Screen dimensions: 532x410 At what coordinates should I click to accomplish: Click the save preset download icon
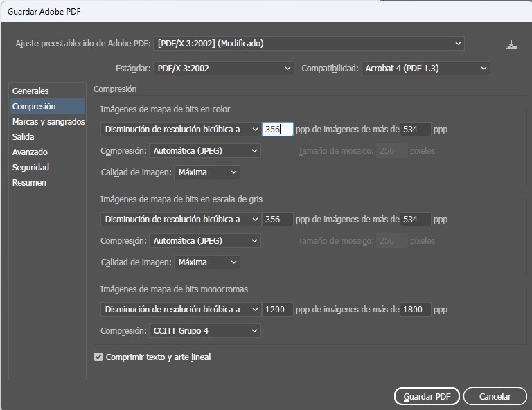511,44
